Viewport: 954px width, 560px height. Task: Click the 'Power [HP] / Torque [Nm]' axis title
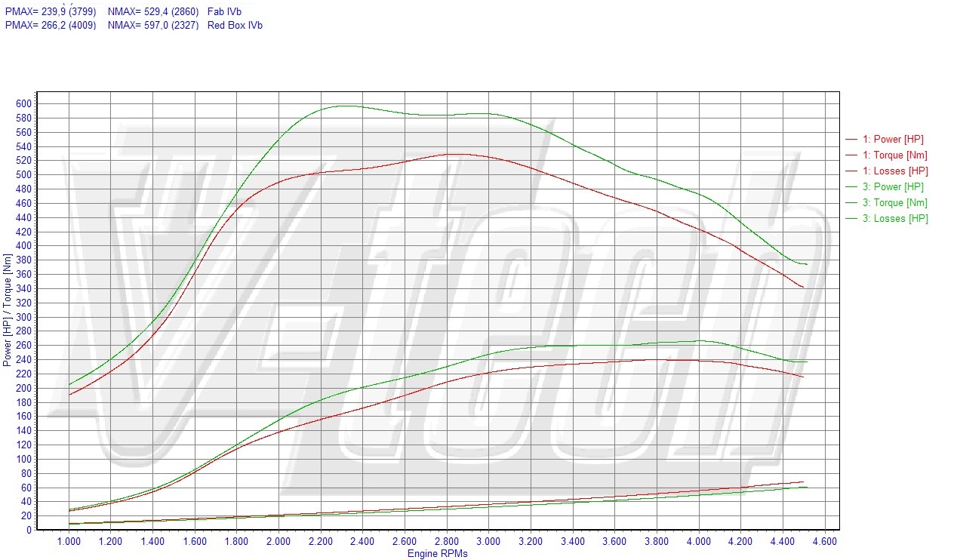(x=8, y=311)
